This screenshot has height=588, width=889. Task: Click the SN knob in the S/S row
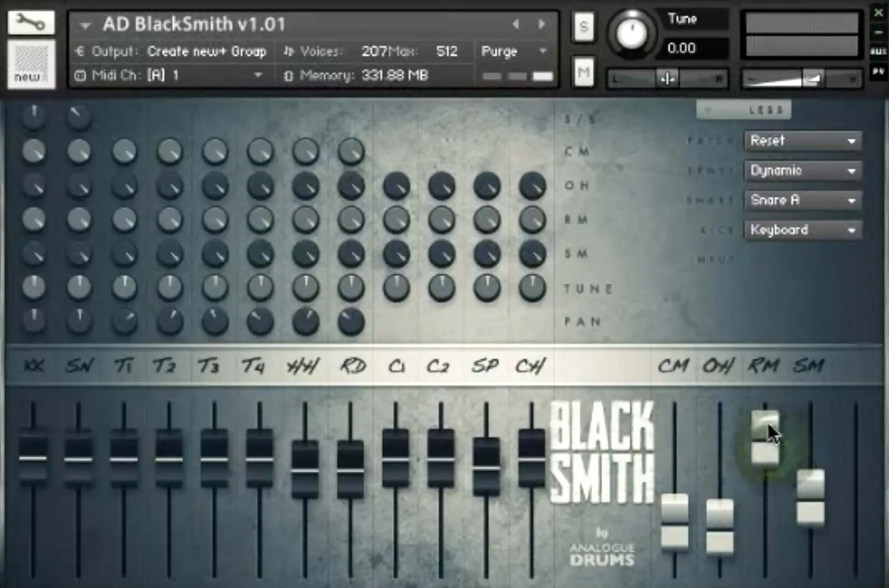(79, 116)
